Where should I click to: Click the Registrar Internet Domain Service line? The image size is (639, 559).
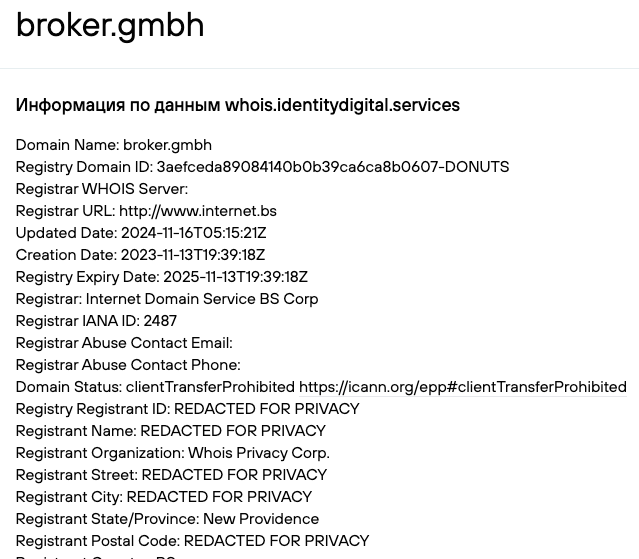click(x=167, y=299)
